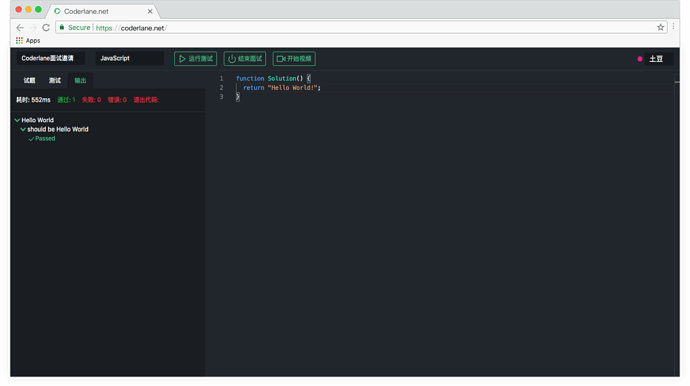This screenshot has width=690, height=386.
Task: Open the Chrome three-dot menu
Action: pyautogui.click(x=673, y=27)
